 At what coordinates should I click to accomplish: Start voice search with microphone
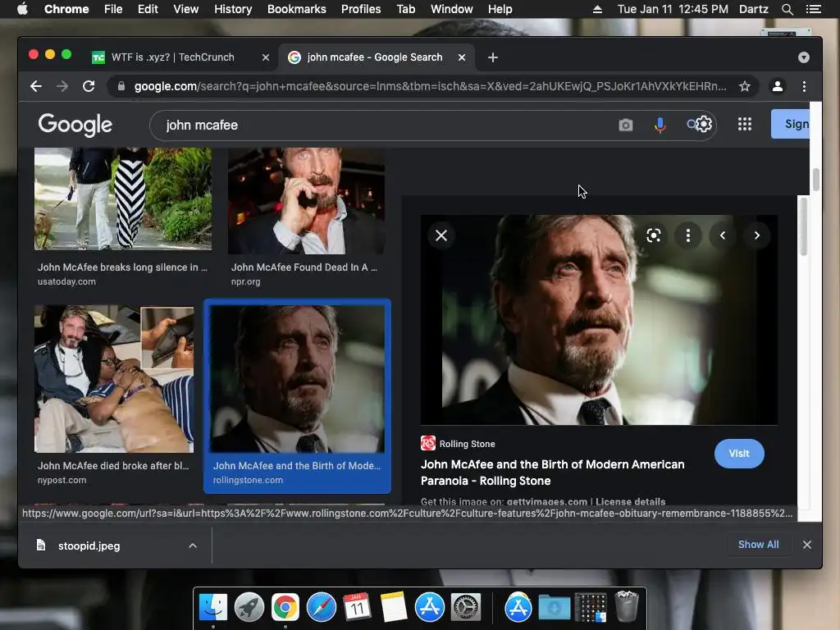(x=660, y=125)
